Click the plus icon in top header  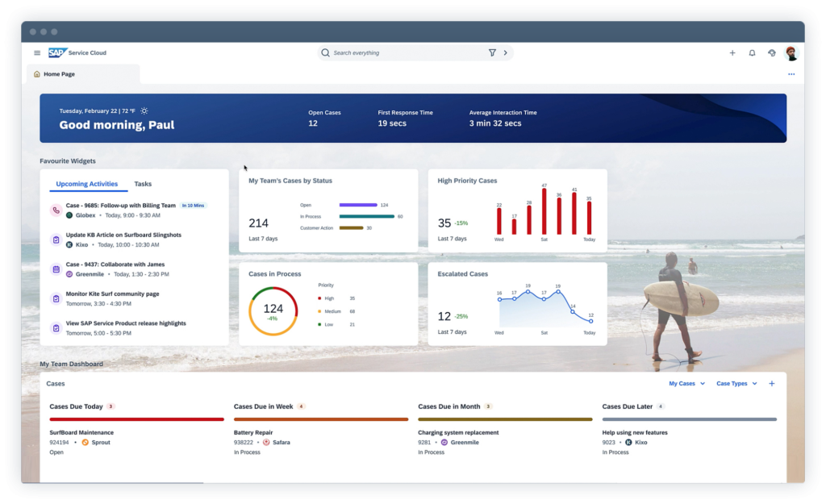[732, 53]
